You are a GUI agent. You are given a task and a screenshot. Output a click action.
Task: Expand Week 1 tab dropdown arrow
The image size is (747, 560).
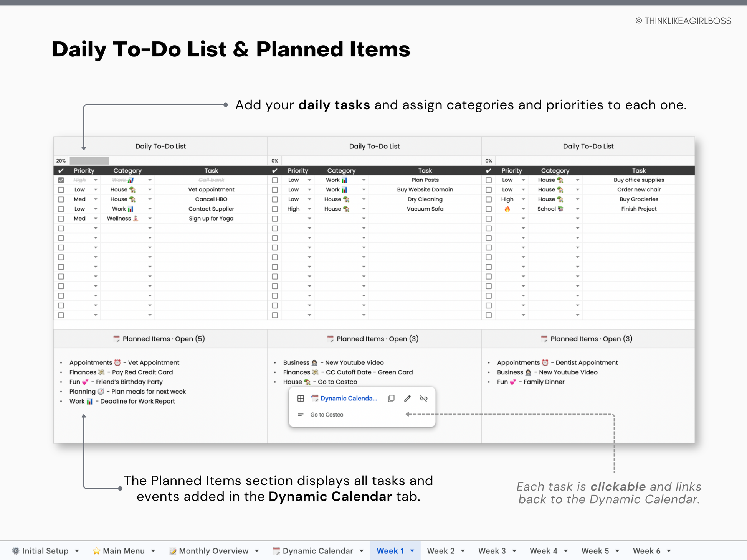412,551
